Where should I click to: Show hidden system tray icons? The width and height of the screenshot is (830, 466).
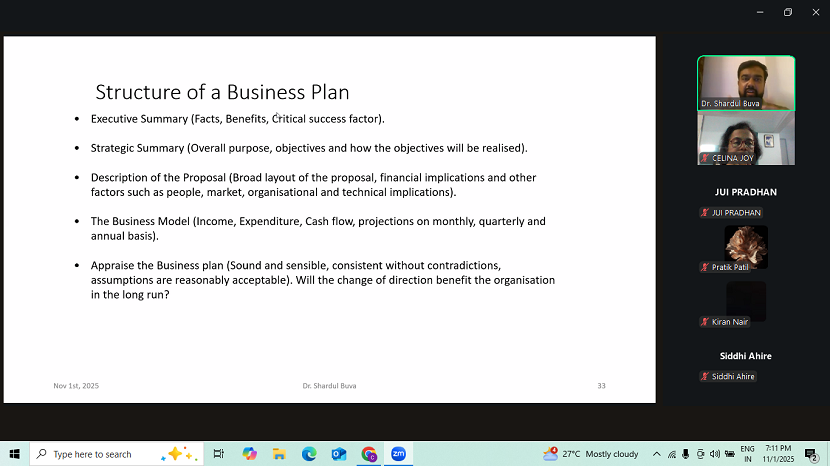[x=657, y=454]
